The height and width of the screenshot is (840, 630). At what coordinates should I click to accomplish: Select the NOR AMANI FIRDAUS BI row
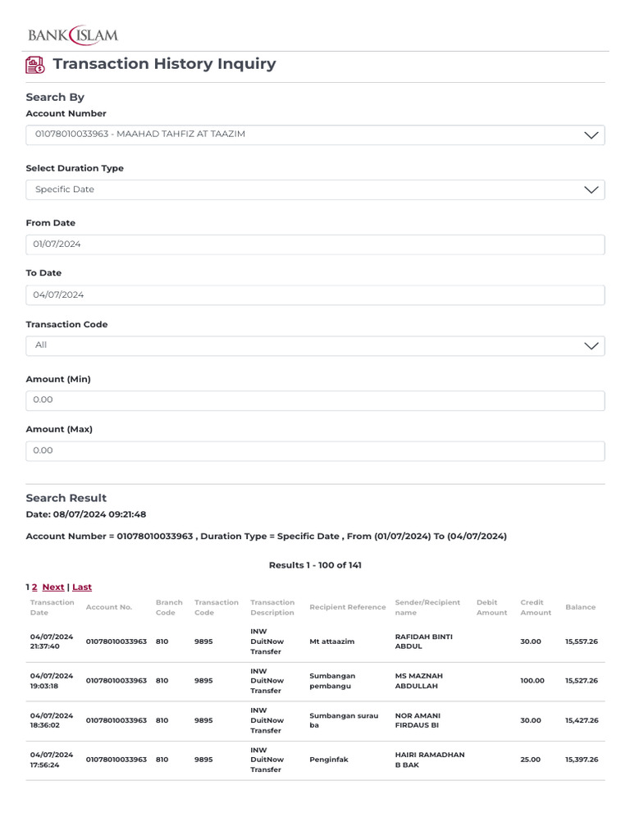click(x=315, y=720)
